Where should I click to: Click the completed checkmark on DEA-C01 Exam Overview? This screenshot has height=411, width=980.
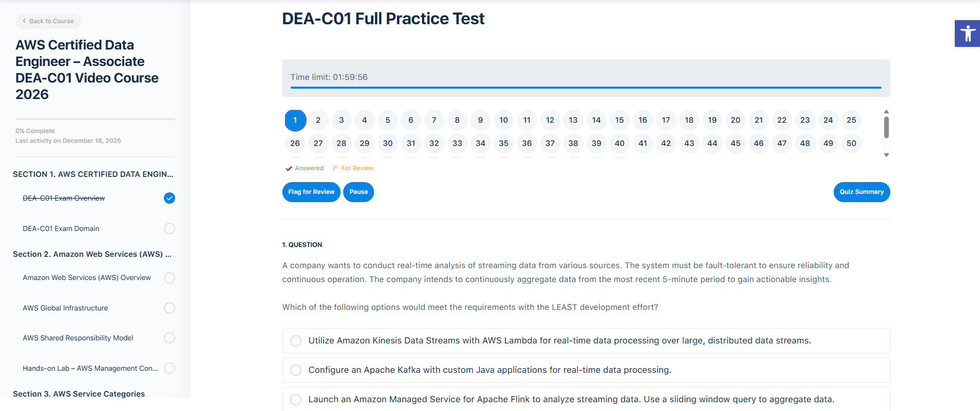coord(169,198)
